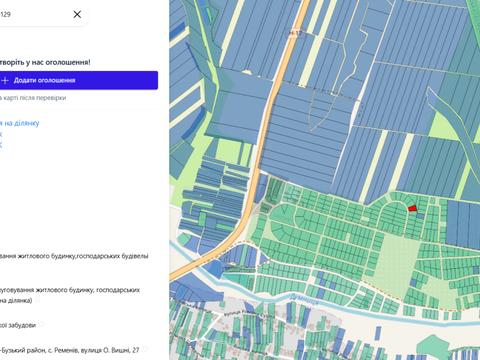
Task: Click the "на ділянка)" text line
Action: pos(16,301)
